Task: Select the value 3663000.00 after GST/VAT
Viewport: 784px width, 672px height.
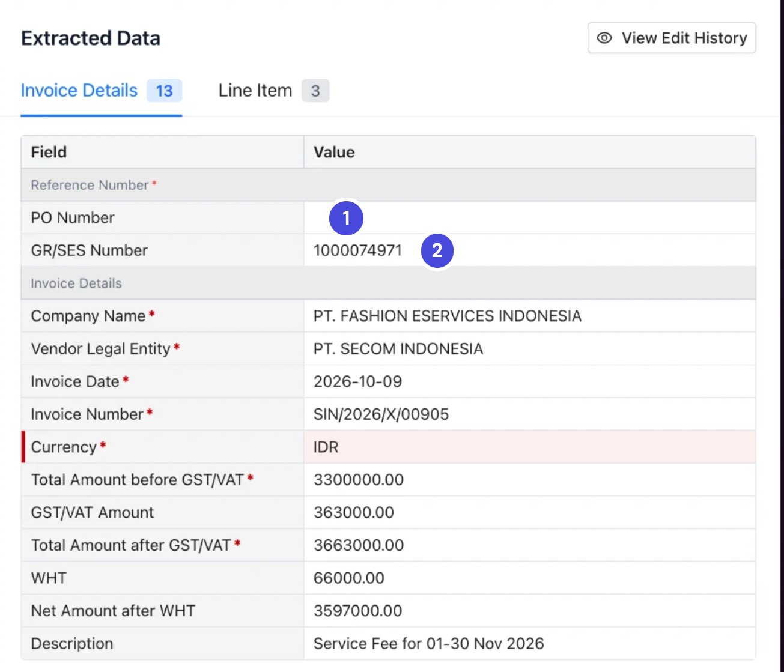Action: tap(359, 545)
